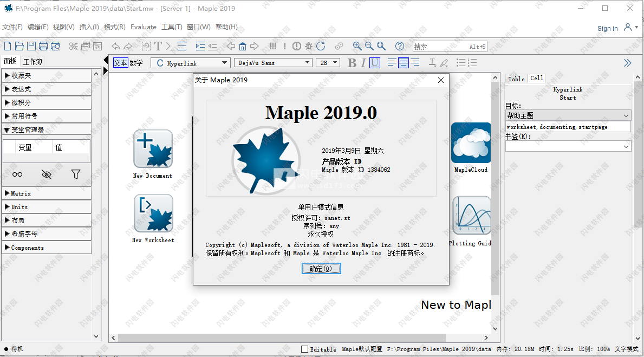Launch the debugger bug icon
The width and height of the screenshot is (644, 357).
click(x=308, y=46)
